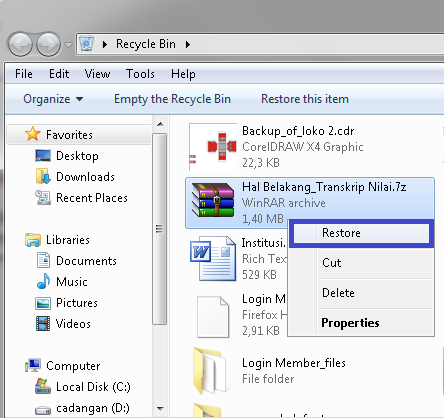The width and height of the screenshot is (444, 418).
Task: Open the recent pages dropdown arrow
Action: click(68, 44)
